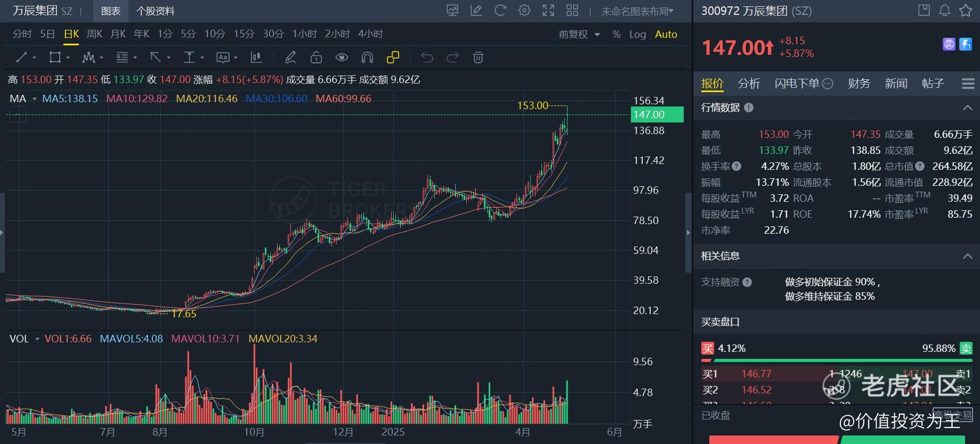Toggle lock on all drawings

(x=316, y=57)
